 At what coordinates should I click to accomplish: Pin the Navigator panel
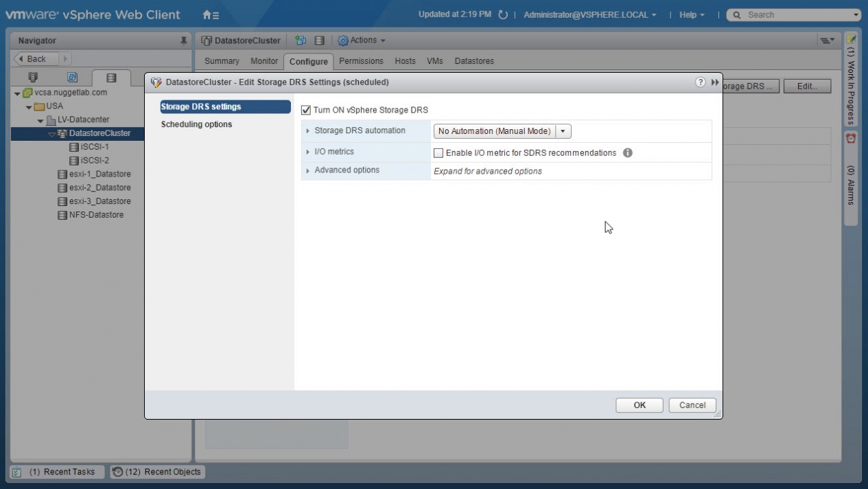point(183,41)
